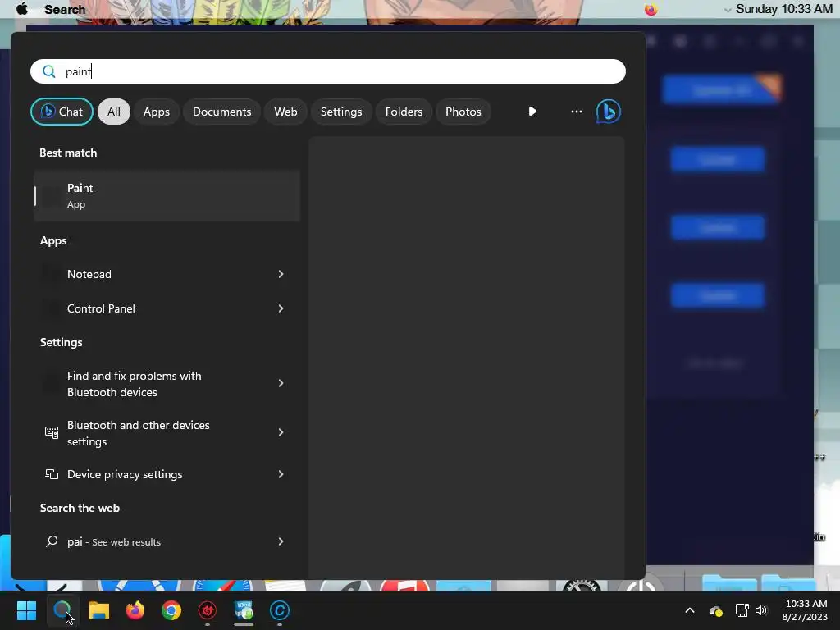Open the Paint app best match

click(x=167, y=196)
